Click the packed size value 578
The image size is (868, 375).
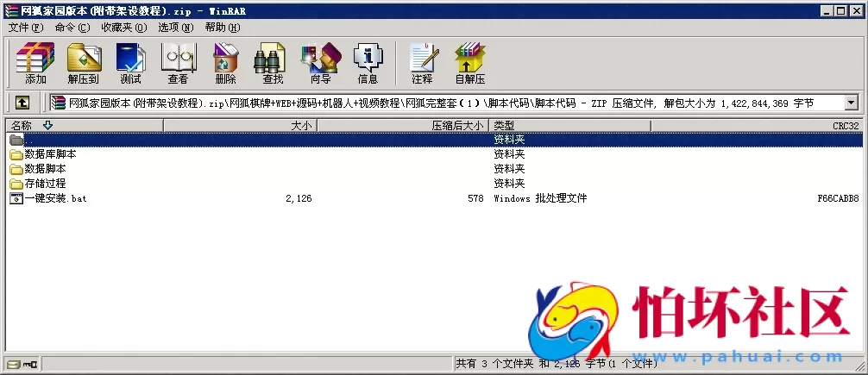coord(475,198)
